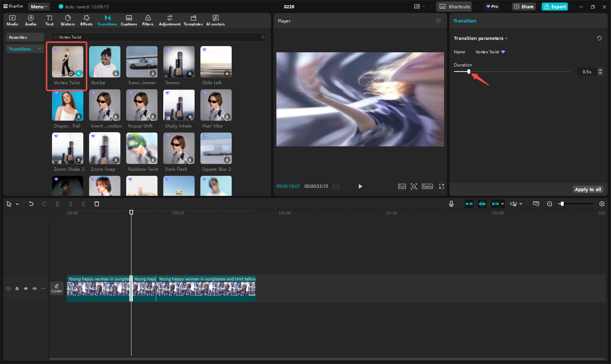The width and height of the screenshot is (611, 364).
Task: Delete the selected clip using the trash icon
Action: point(97,204)
